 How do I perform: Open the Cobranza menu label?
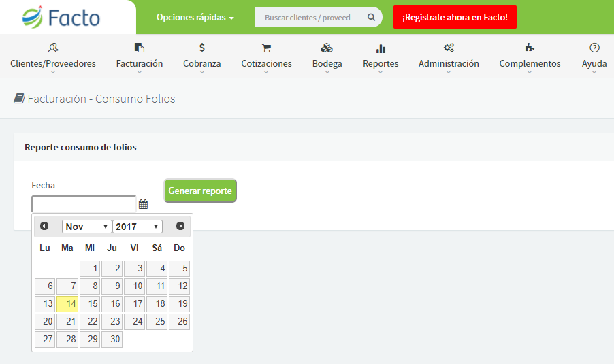tap(202, 63)
